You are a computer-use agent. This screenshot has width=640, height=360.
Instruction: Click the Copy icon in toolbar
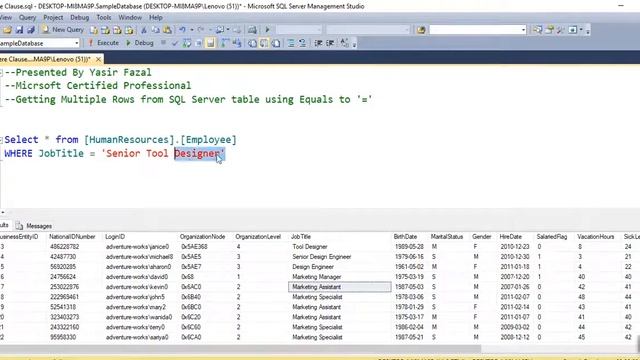tap(156, 30)
